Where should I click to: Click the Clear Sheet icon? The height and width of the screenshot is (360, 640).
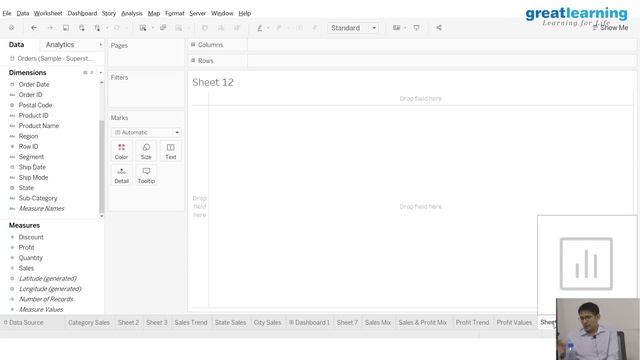179,28
